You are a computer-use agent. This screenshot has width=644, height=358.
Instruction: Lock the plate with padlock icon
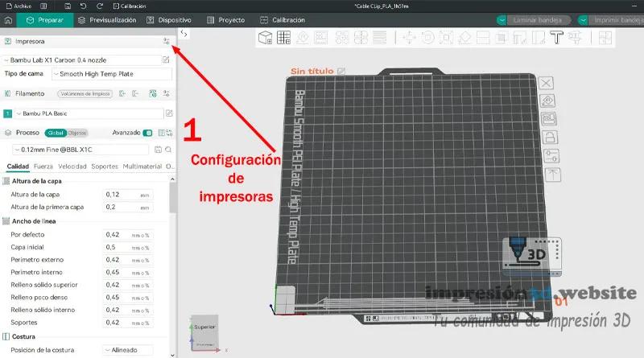coord(550,137)
